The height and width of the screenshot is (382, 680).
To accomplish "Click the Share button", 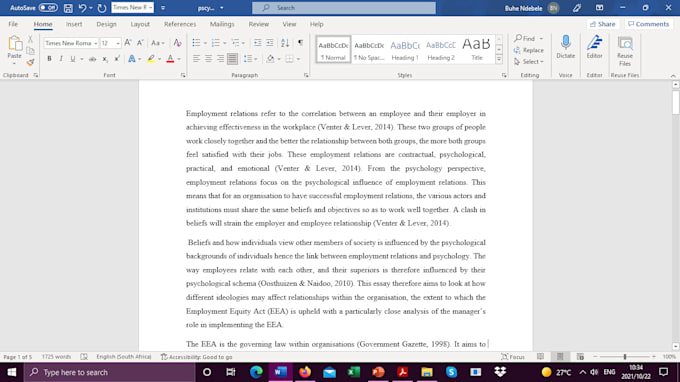I will pos(603,24).
